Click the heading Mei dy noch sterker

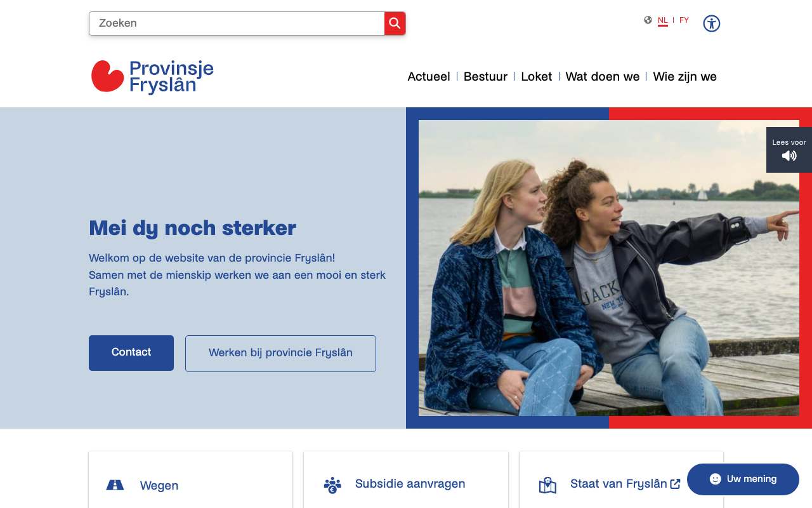192,228
